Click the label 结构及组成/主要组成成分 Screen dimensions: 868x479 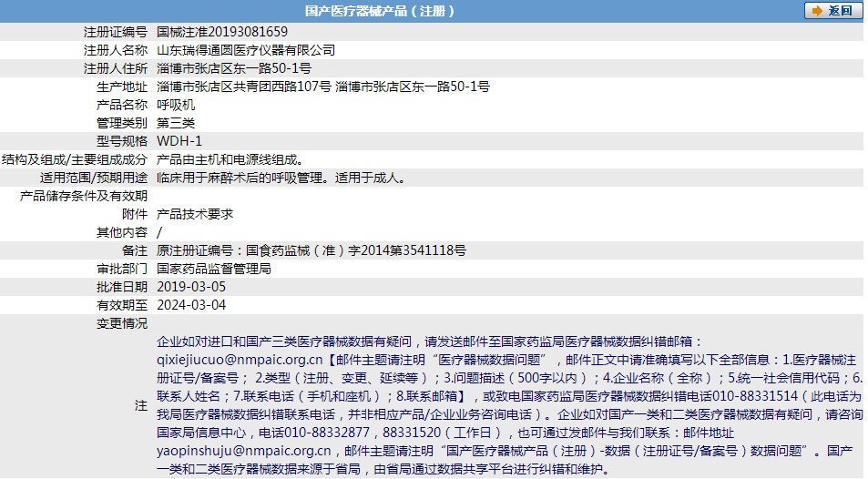(75, 160)
